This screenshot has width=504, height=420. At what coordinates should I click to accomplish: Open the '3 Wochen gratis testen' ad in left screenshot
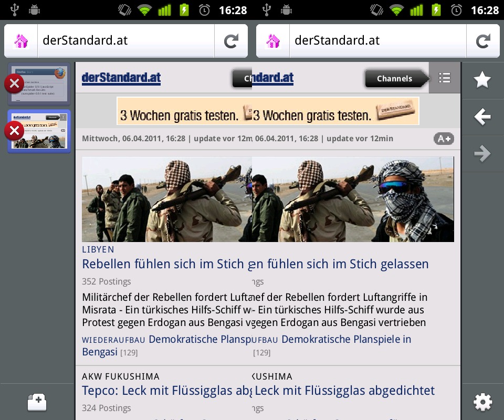tap(184, 111)
